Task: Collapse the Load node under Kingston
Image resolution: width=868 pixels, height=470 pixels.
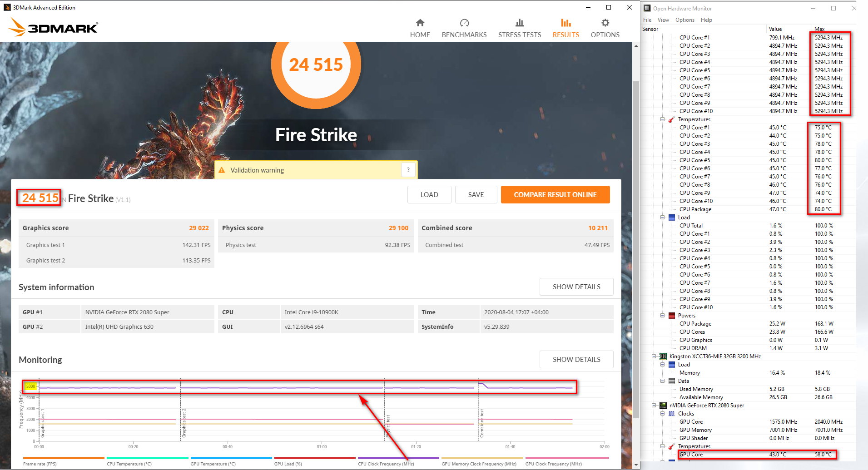Action: point(662,365)
